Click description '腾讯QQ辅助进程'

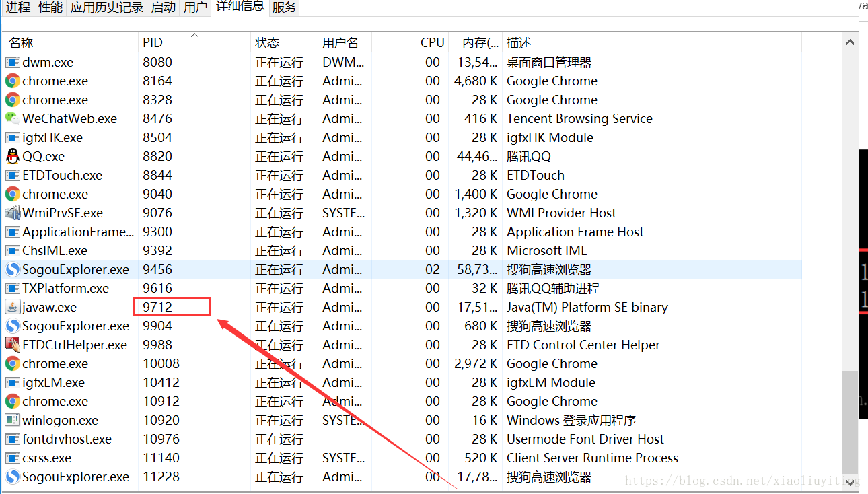[553, 288]
